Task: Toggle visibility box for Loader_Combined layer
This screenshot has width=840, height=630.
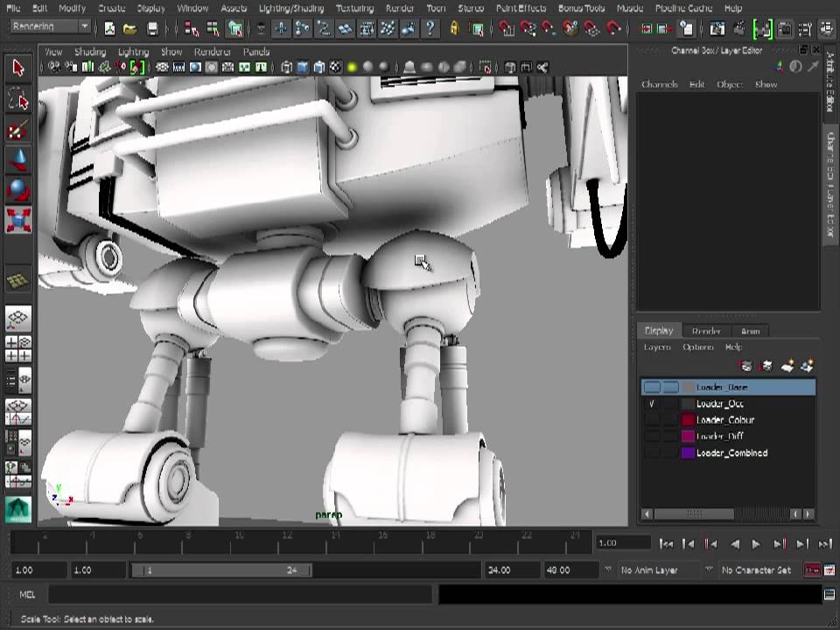Action: click(x=652, y=453)
